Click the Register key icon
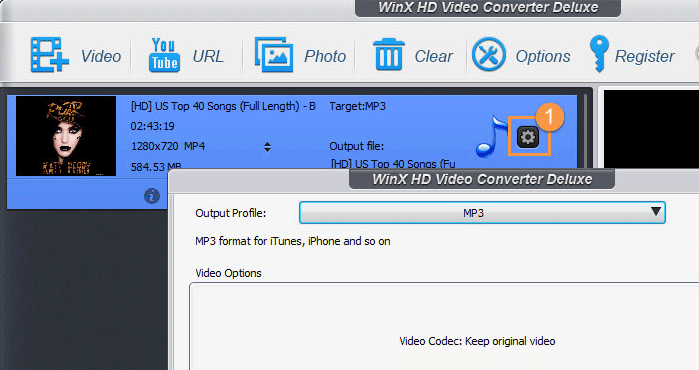The height and width of the screenshot is (370, 699). coord(599,54)
